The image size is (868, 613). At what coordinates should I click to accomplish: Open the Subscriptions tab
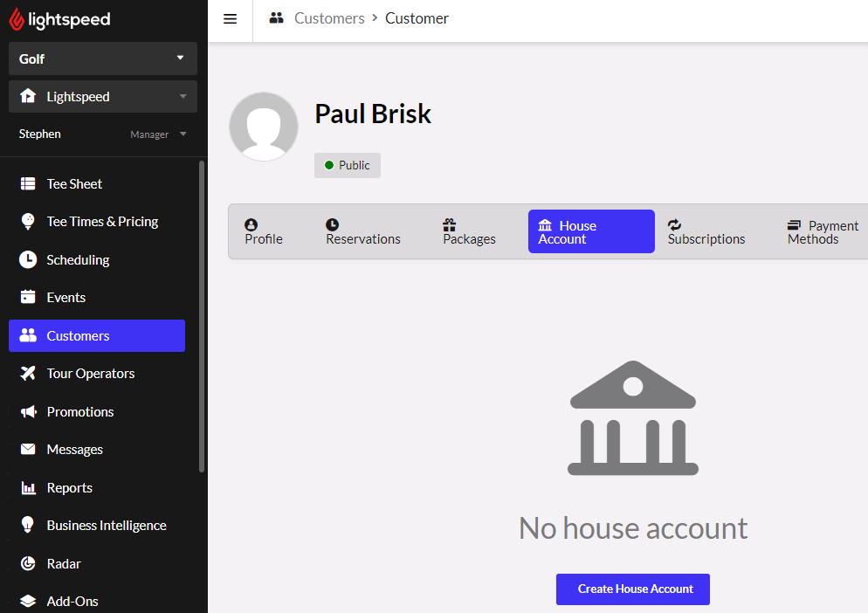point(706,232)
